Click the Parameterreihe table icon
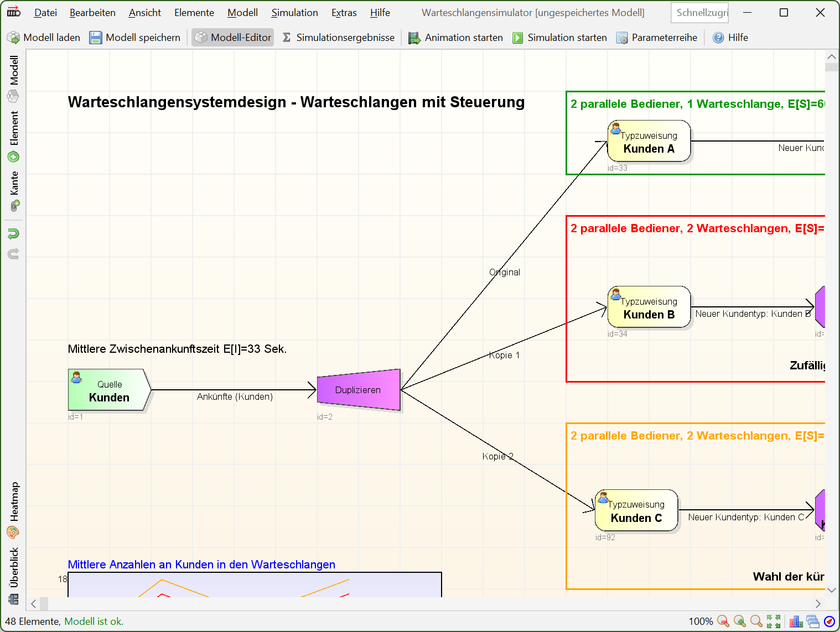The width and height of the screenshot is (840, 632). click(x=622, y=38)
